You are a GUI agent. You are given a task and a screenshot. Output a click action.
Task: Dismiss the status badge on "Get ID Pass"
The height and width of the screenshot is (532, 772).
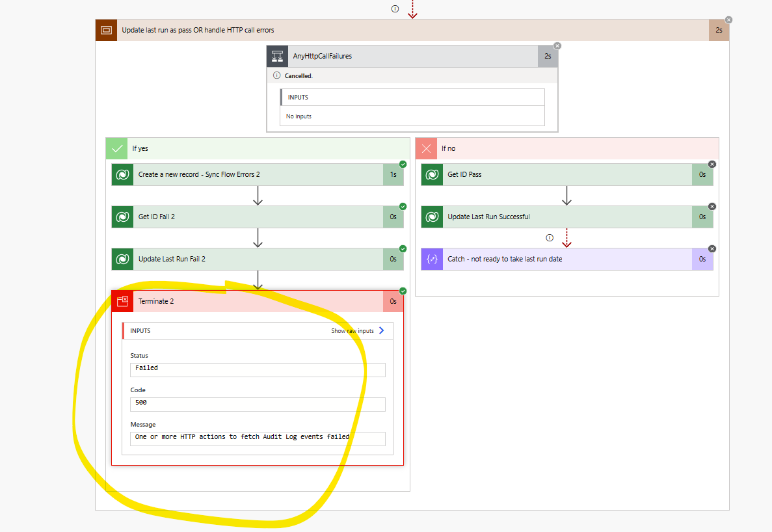click(712, 164)
